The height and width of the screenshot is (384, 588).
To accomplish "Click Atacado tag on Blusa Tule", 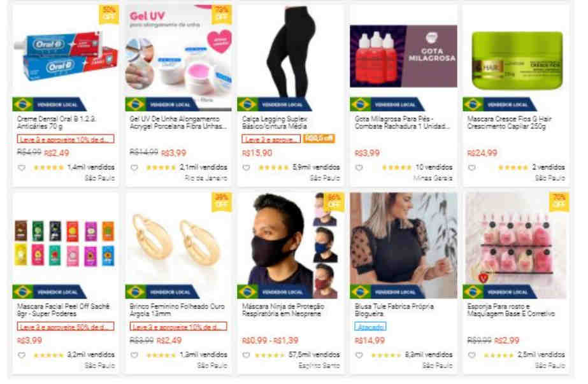I will tap(370, 327).
